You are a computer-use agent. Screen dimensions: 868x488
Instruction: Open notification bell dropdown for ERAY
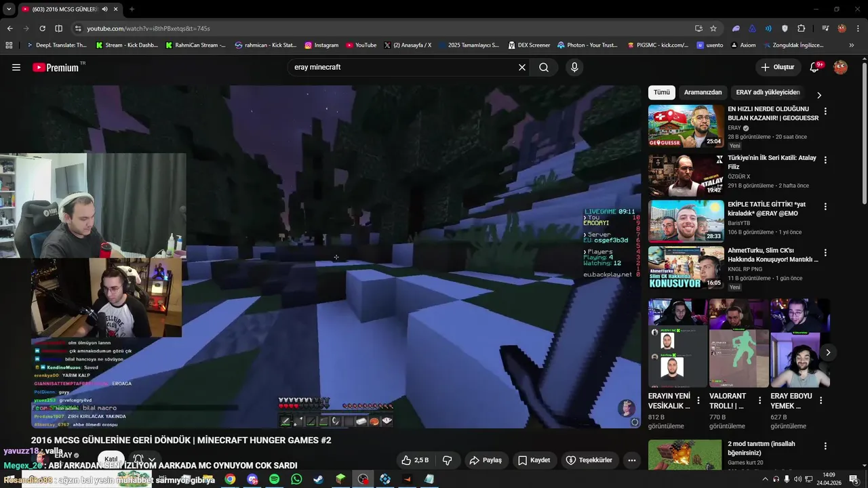pyautogui.click(x=144, y=459)
